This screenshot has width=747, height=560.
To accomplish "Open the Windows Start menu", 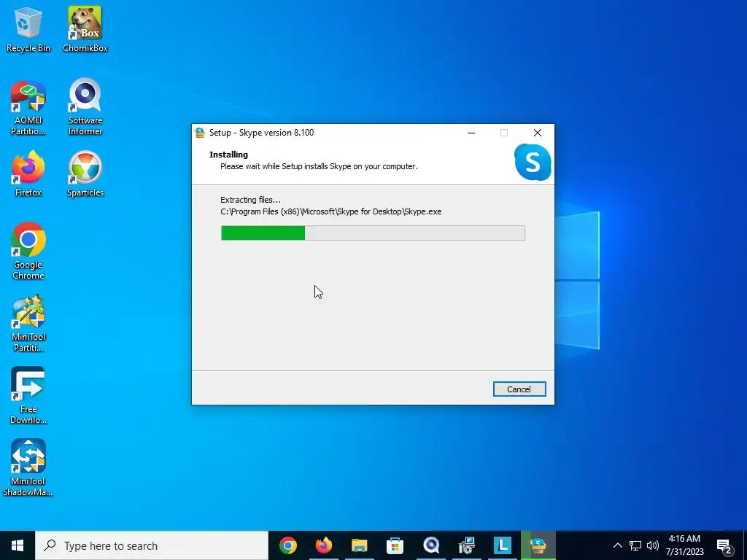I will [x=18, y=545].
